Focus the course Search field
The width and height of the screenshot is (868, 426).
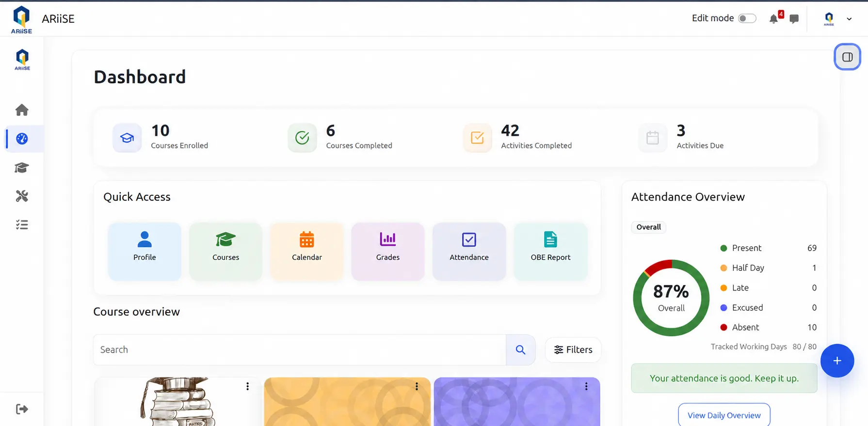tap(300, 349)
